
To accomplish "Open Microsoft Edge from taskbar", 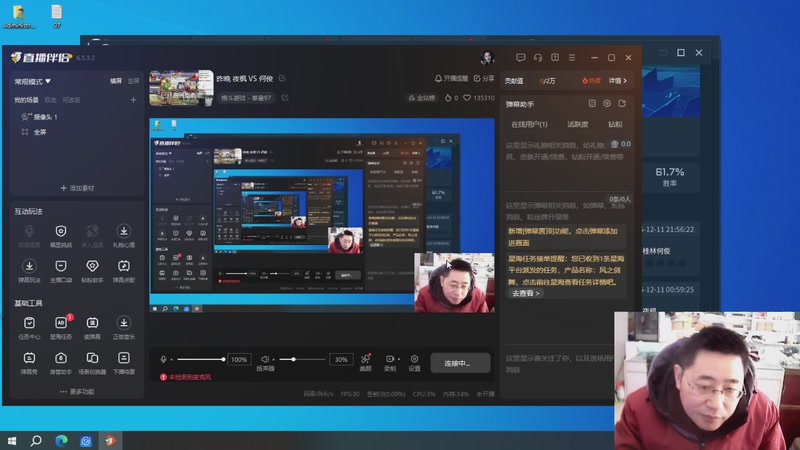I will click(61, 440).
